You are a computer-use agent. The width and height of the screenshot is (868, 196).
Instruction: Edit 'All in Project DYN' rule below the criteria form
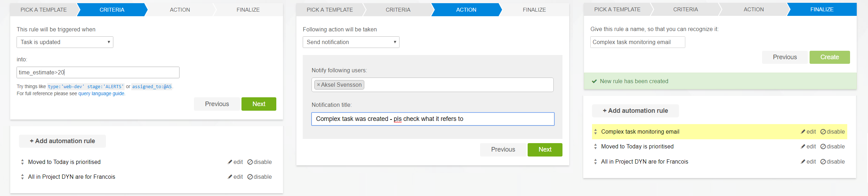[235, 177]
